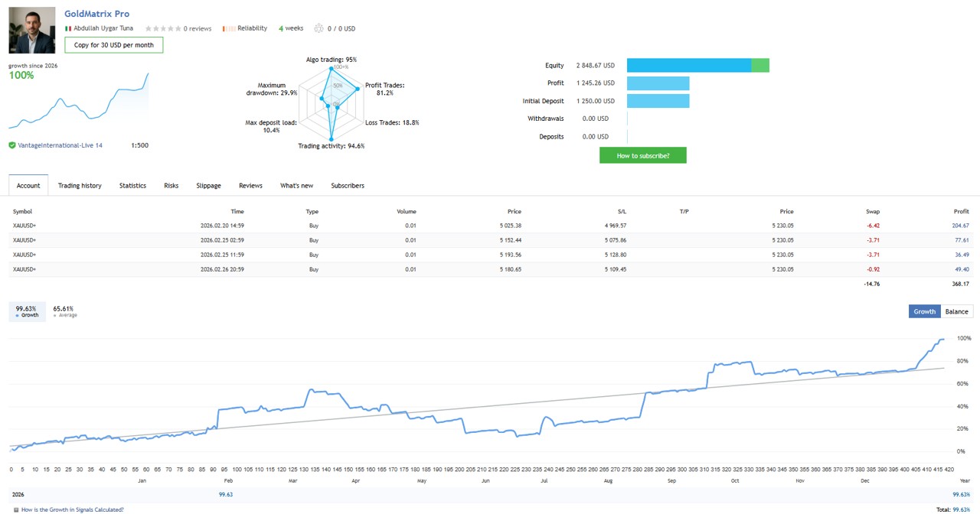Click the Total: 99.63% text

pyautogui.click(x=953, y=509)
